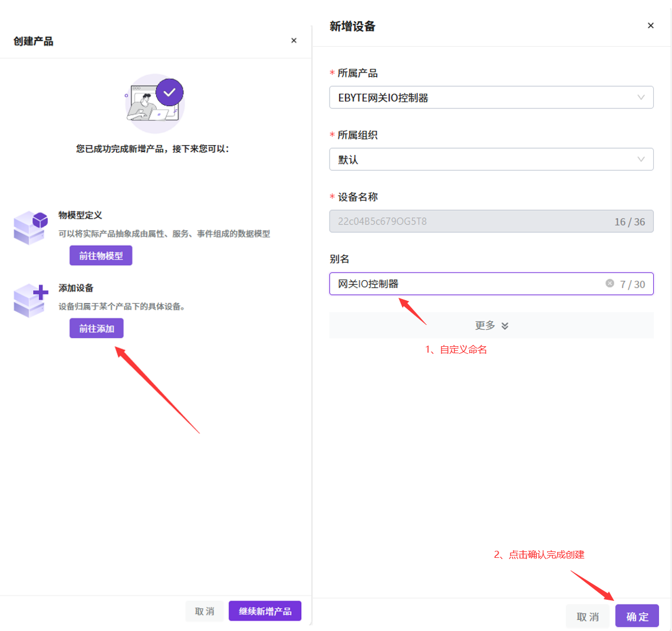Click the chevron arrow in 所属组织 field

click(x=641, y=160)
